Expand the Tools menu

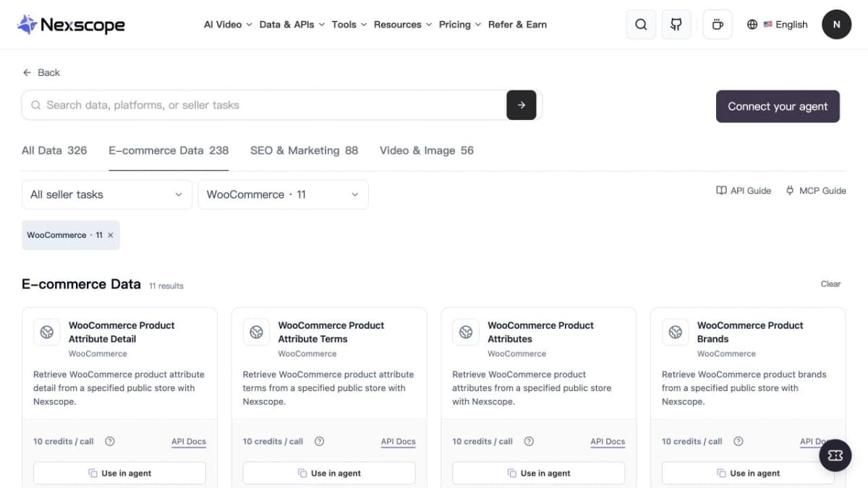349,25
